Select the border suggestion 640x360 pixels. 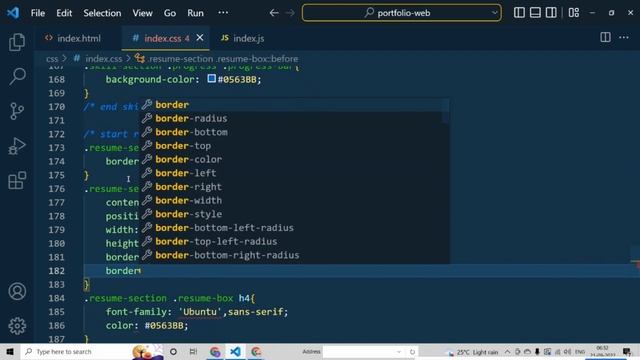(295, 105)
